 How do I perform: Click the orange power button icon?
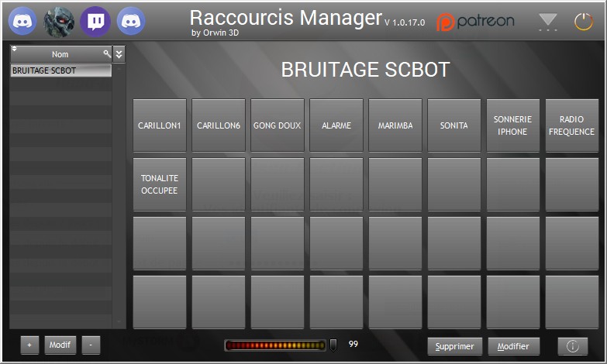584,22
